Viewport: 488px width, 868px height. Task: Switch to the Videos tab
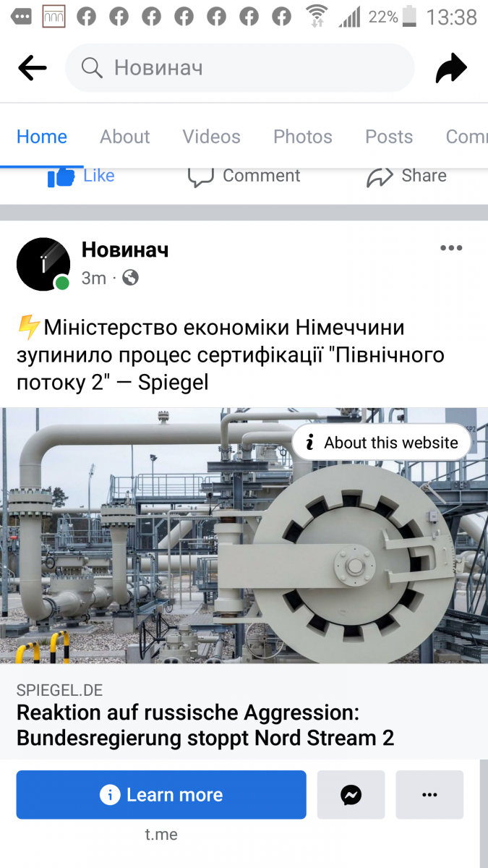pyautogui.click(x=211, y=137)
